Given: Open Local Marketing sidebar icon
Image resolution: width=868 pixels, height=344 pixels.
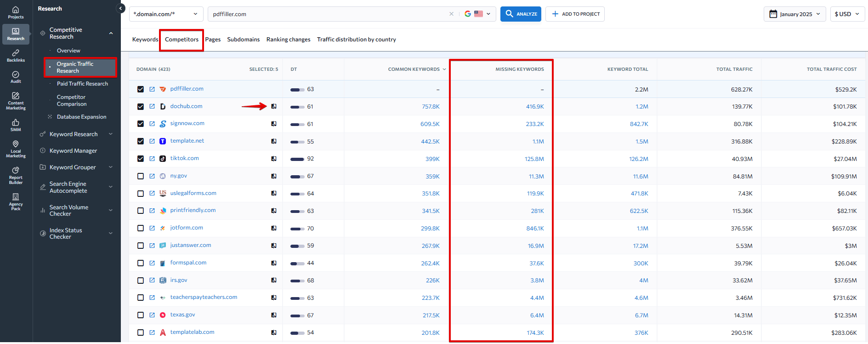Looking at the screenshot, I should (x=16, y=149).
